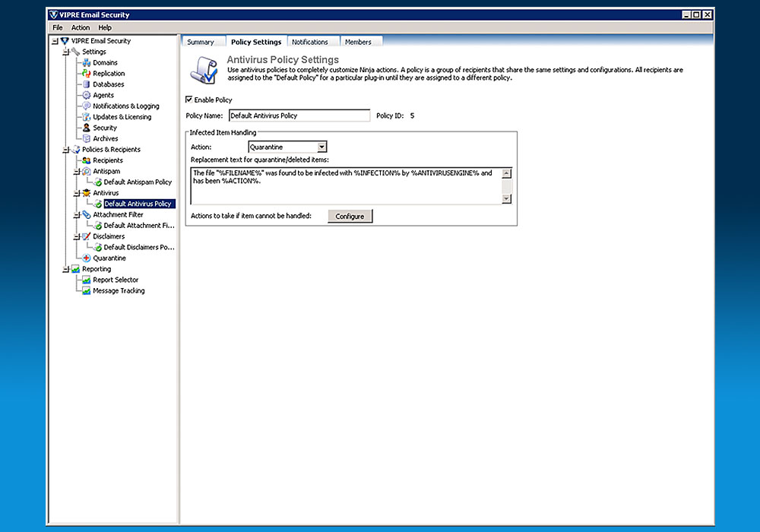
Task: Click the Default Disclaimers Policy icon
Action: coord(97,247)
